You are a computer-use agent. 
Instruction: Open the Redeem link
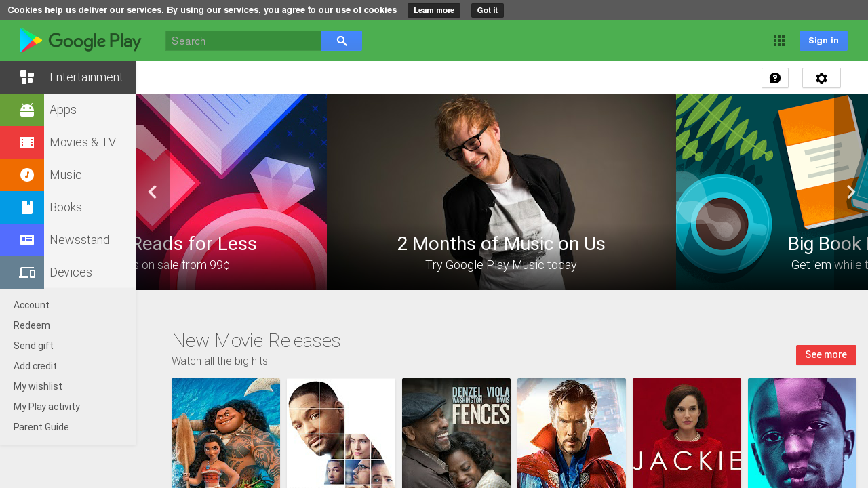[x=32, y=325]
